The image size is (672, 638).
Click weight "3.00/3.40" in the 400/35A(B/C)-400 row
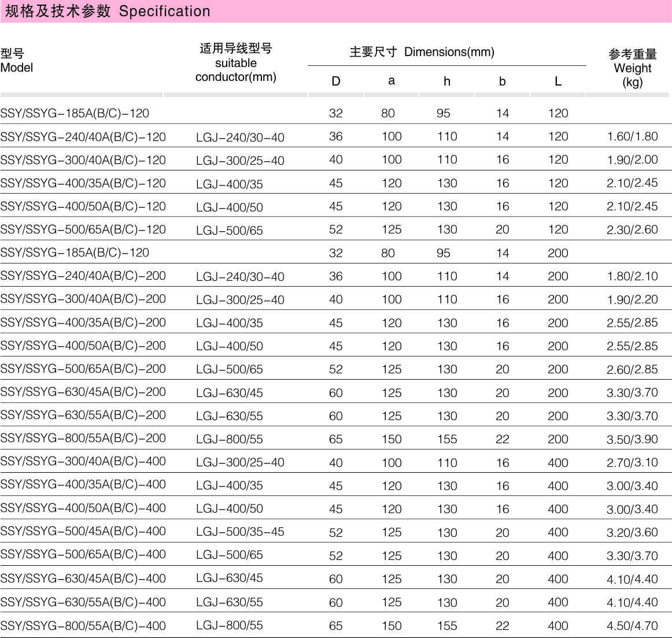pos(632,485)
